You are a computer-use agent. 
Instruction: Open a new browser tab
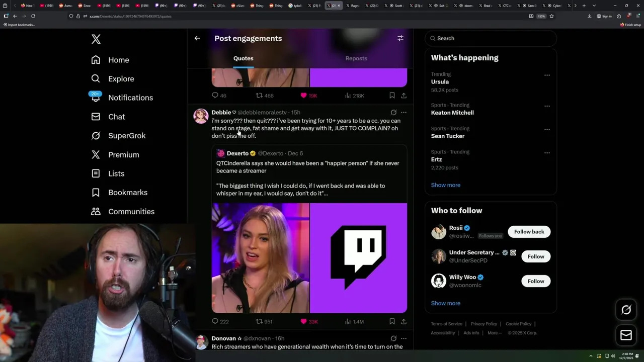(584, 6)
